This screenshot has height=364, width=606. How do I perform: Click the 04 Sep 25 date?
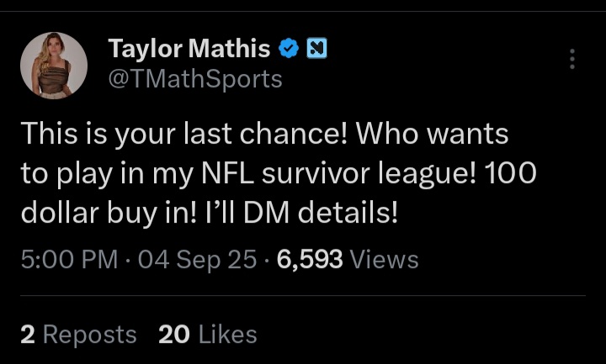coord(196,260)
